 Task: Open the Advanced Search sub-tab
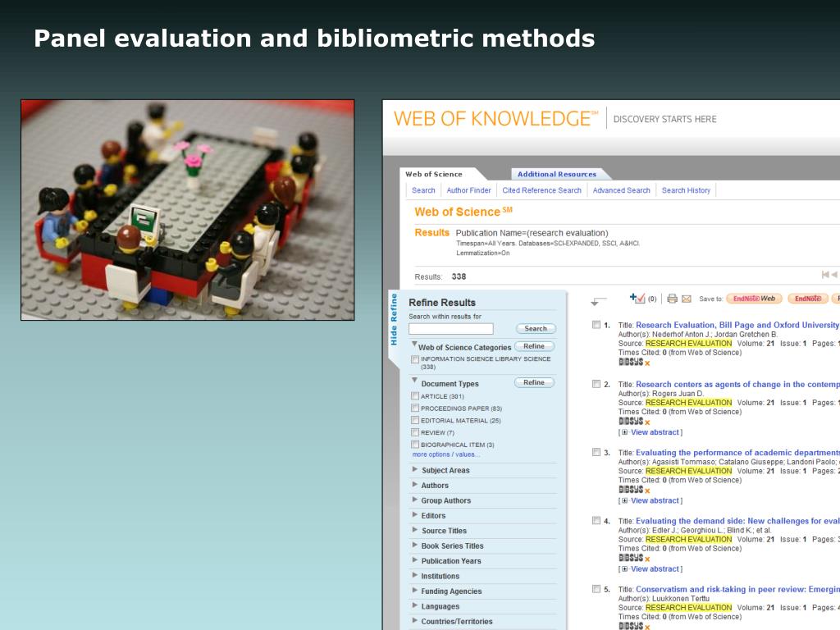pos(622,190)
